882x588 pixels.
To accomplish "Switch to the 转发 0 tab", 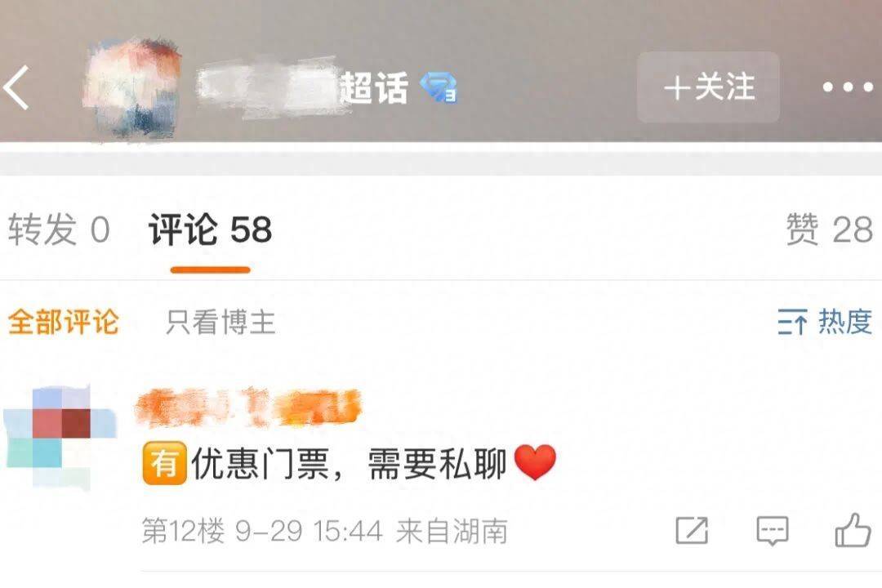I will pos(59,229).
